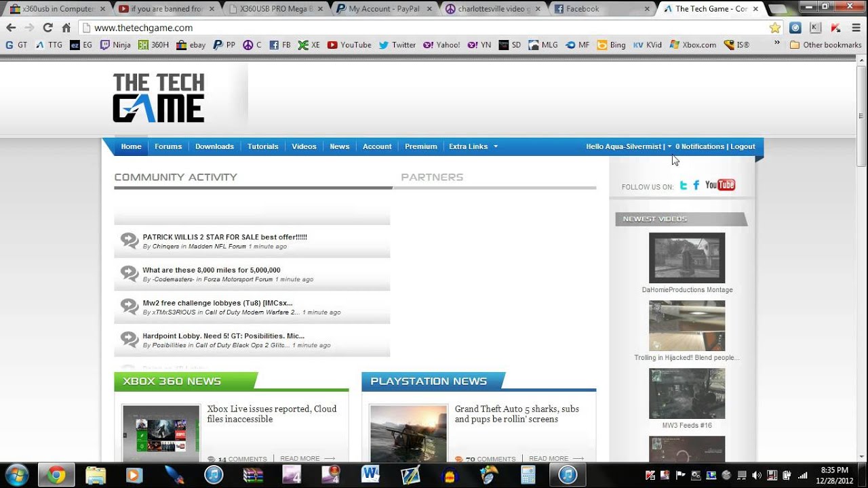The width and height of the screenshot is (868, 488).
Task: Open the Windows Start menu
Action: tap(16, 474)
